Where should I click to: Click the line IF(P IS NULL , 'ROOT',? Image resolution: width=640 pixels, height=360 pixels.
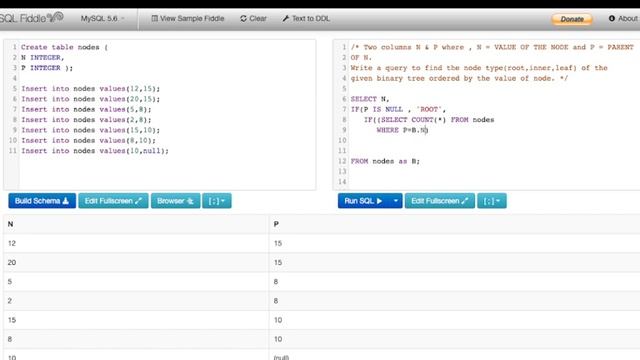(398, 109)
